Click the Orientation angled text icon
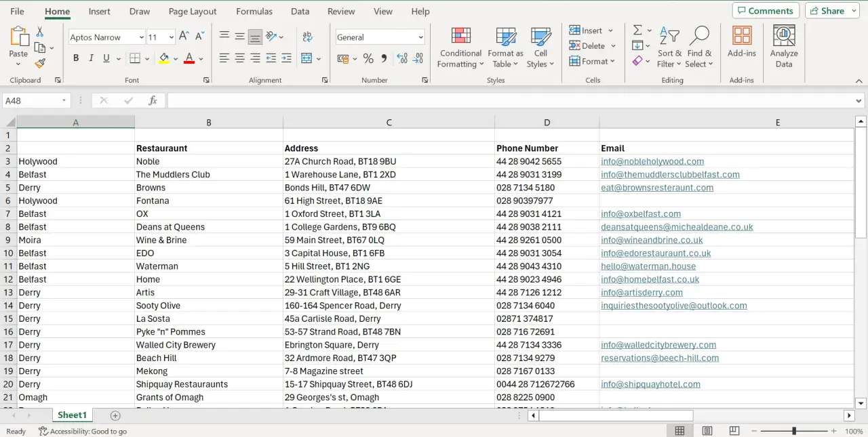 [x=271, y=37]
